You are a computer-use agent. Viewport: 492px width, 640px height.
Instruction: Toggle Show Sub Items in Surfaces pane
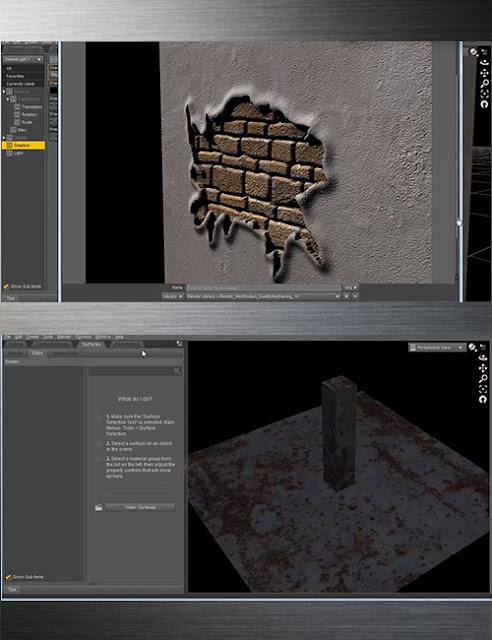24,577
